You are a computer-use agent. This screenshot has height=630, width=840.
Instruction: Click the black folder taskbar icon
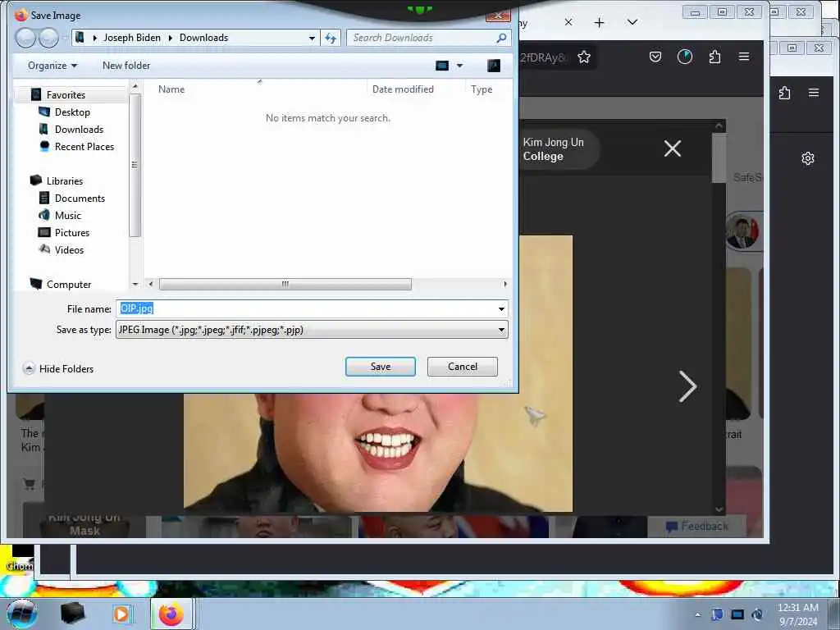click(x=72, y=614)
